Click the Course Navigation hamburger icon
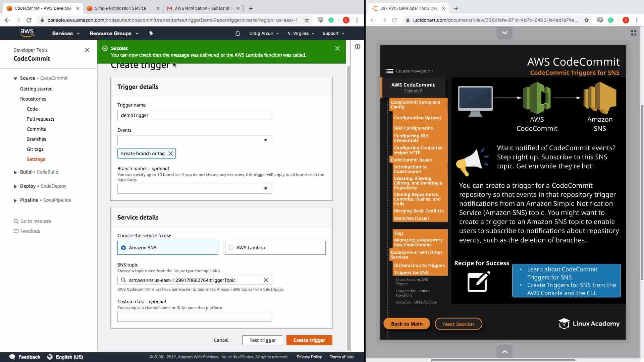 (x=389, y=71)
